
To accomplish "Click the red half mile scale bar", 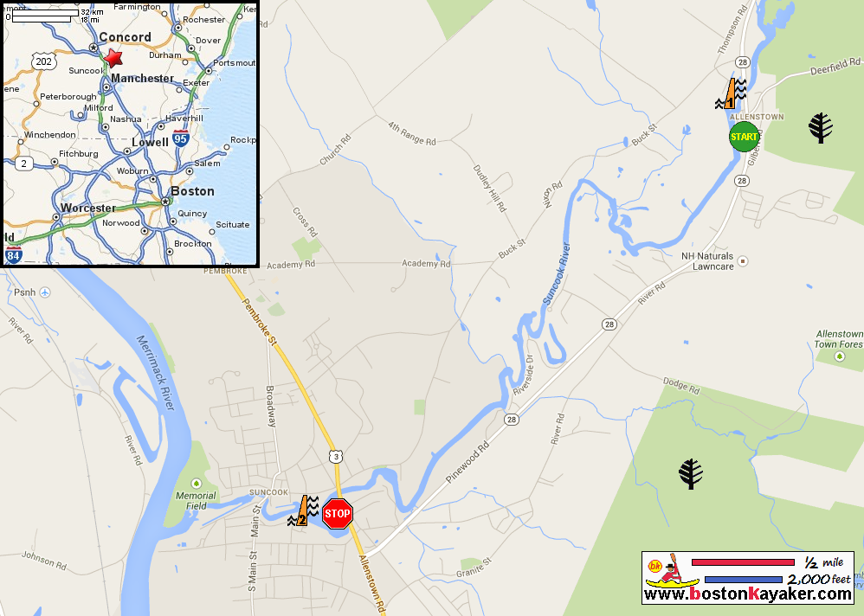I will coord(743,562).
